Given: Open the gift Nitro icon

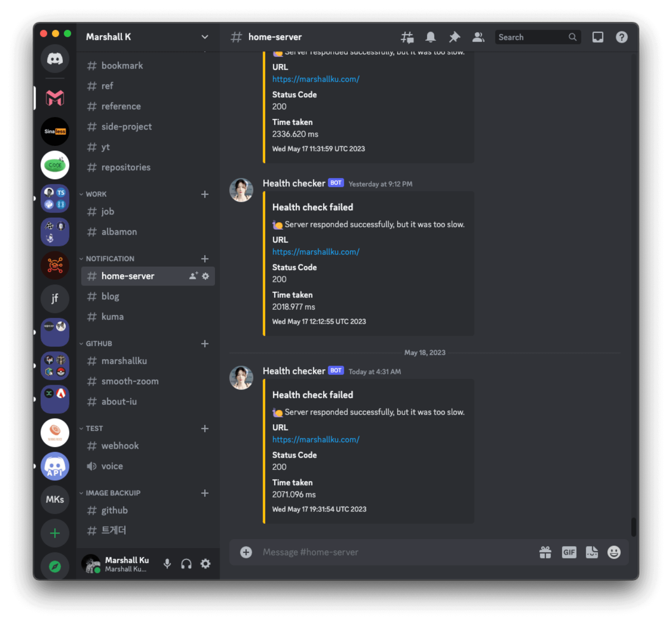Looking at the screenshot, I should coord(545,552).
